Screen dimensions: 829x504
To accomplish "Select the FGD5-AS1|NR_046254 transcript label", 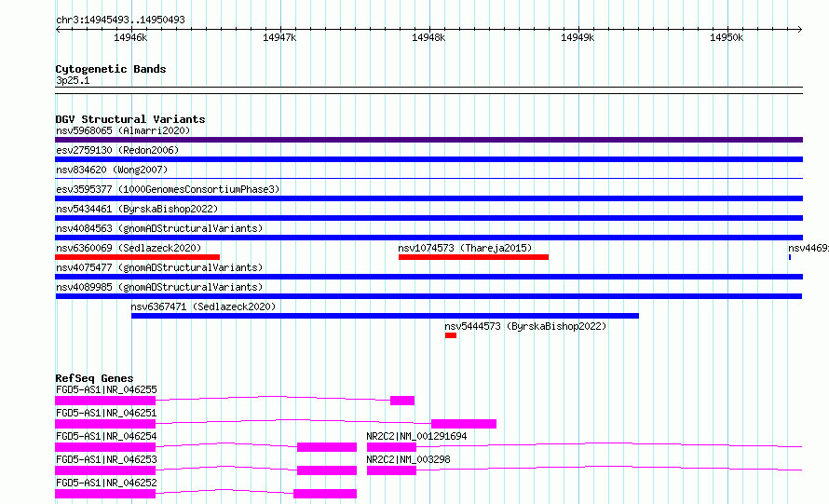I will 106,436.
